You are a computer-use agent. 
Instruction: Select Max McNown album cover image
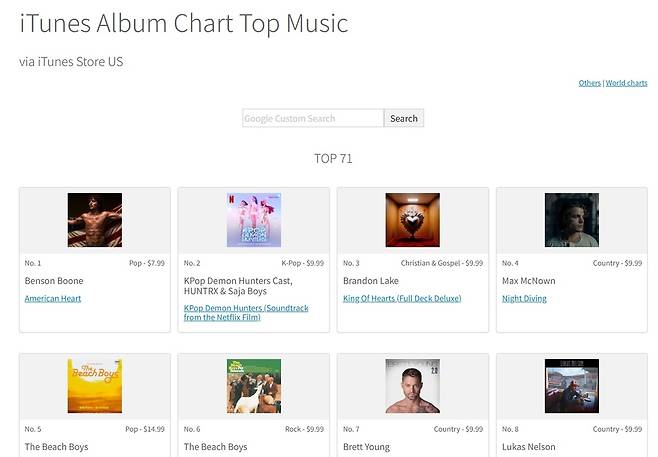point(571,220)
